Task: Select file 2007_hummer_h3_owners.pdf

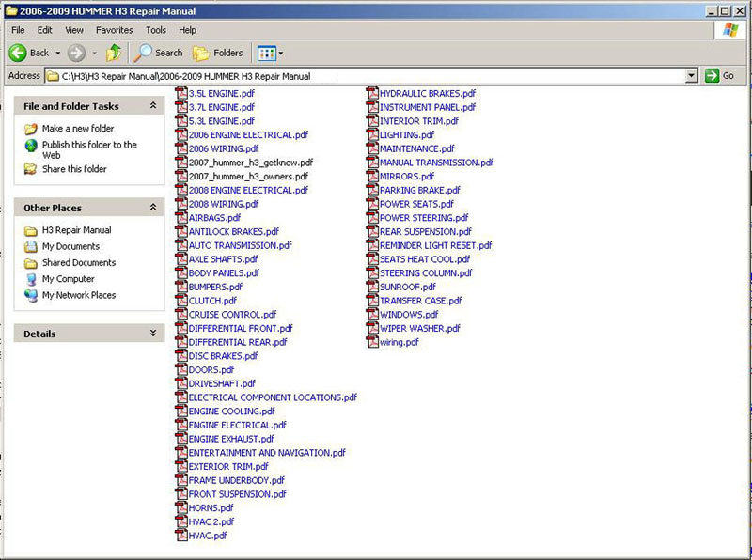Action: [x=248, y=177]
